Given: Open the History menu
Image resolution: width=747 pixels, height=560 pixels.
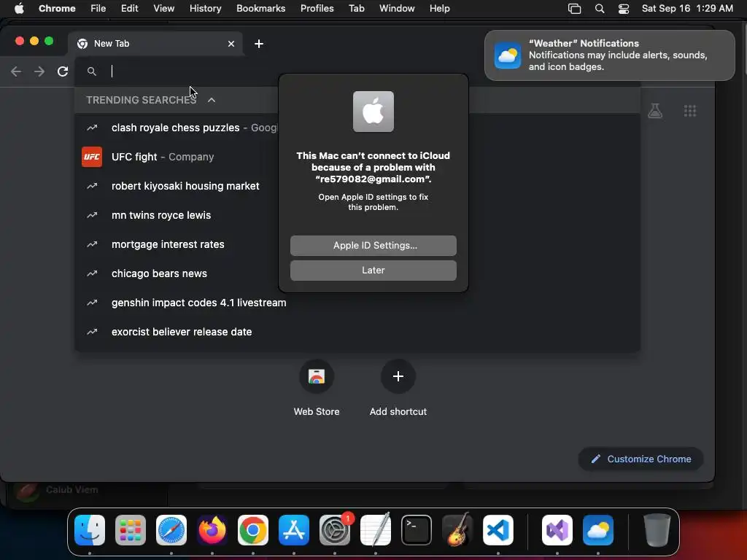Looking at the screenshot, I should 205,9.
